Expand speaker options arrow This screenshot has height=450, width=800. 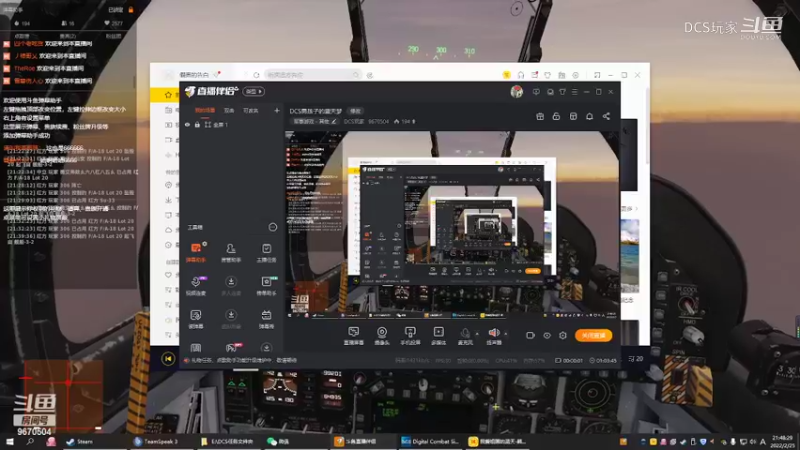tap(506, 334)
